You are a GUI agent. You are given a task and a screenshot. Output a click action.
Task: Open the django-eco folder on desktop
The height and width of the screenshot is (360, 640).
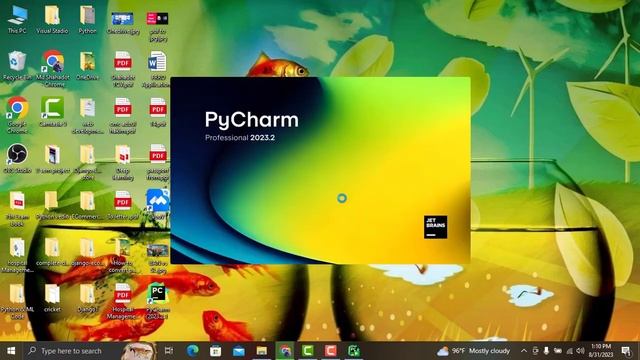(x=87, y=252)
